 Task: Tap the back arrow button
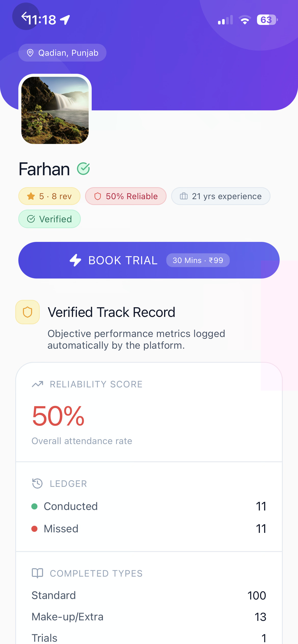coord(26,17)
